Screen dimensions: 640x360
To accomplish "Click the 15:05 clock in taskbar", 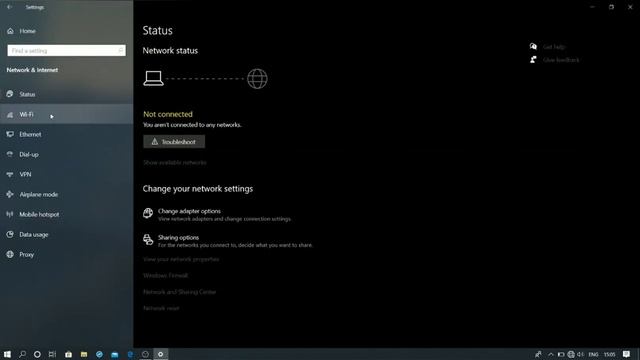I will click(x=609, y=354).
